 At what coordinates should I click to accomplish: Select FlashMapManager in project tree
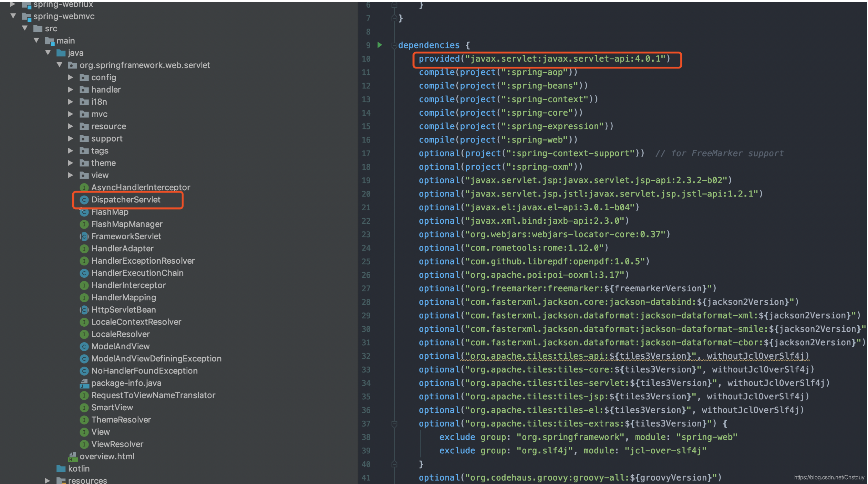point(127,224)
